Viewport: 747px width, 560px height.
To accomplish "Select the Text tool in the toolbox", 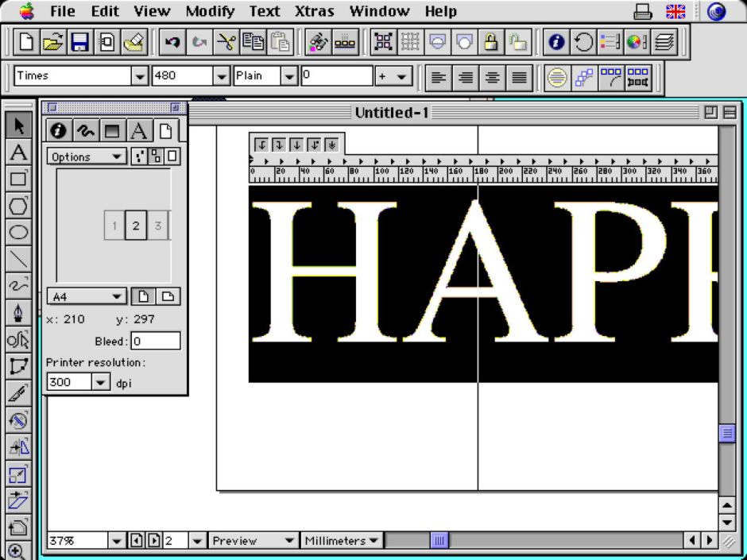I will point(18,153).
